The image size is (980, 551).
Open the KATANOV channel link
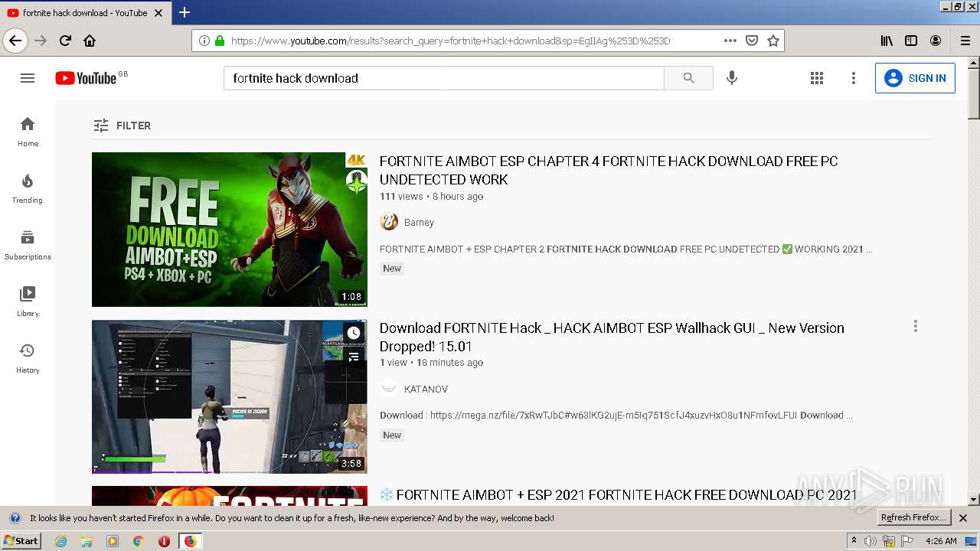click(426, 389)
